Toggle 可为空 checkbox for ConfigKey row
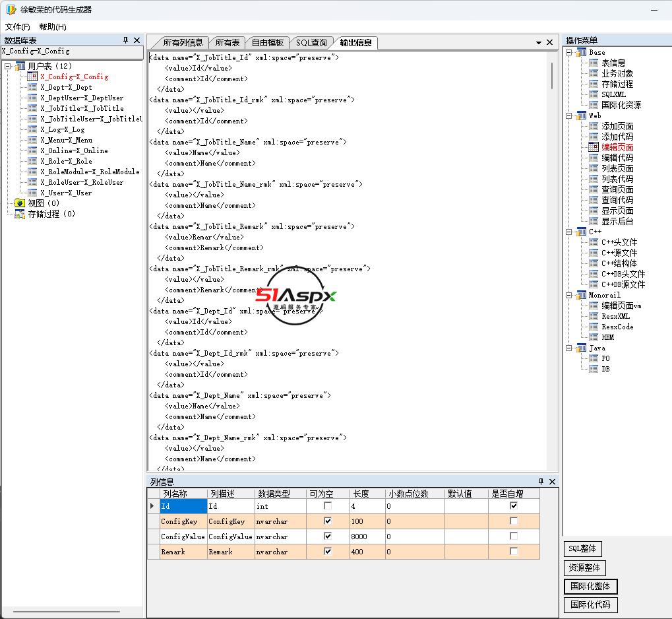This screenshot has width=672, height=619. (x=328, y=521)
